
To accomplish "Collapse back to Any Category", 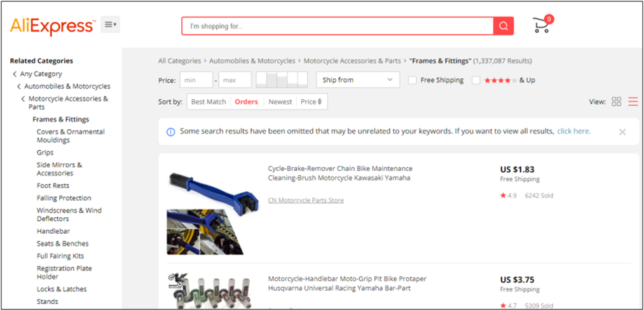I will [41, 74].
